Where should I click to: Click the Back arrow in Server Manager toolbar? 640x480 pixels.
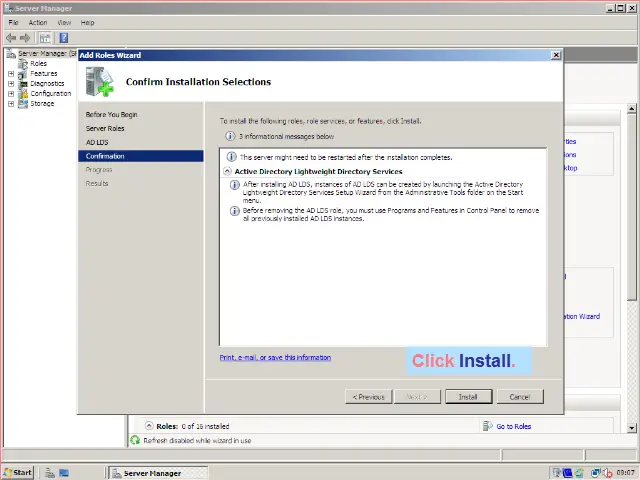click(x=11, y=38)
